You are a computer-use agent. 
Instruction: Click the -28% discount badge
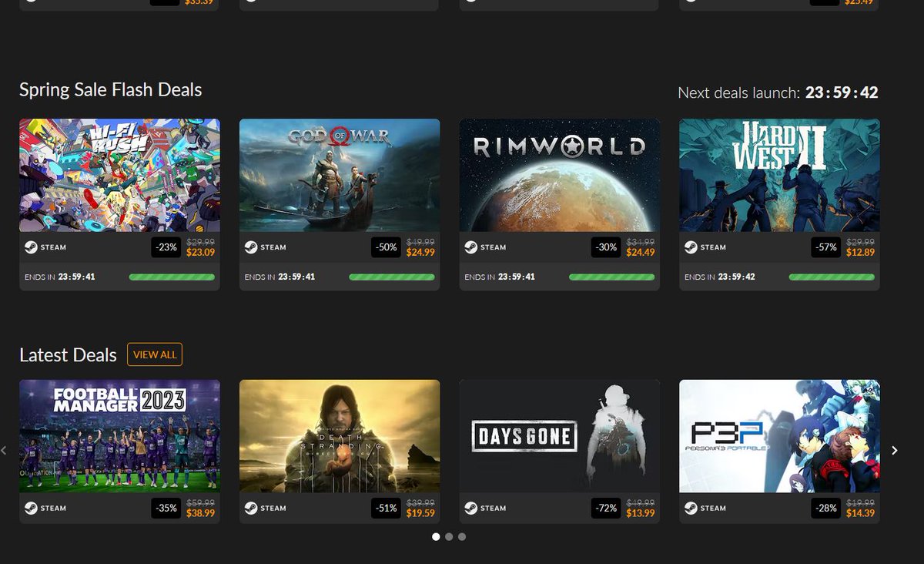(x=826, y=508)
